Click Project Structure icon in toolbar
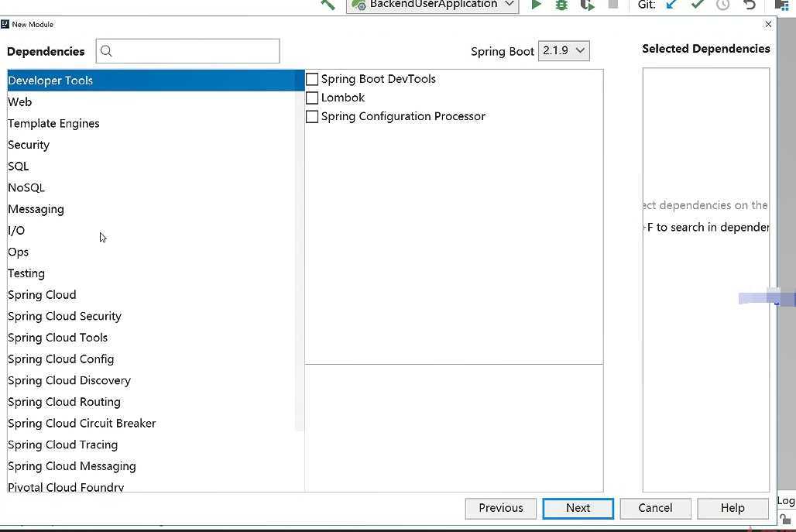The width and height of the screenshot is (796, 532). point(782,5)
